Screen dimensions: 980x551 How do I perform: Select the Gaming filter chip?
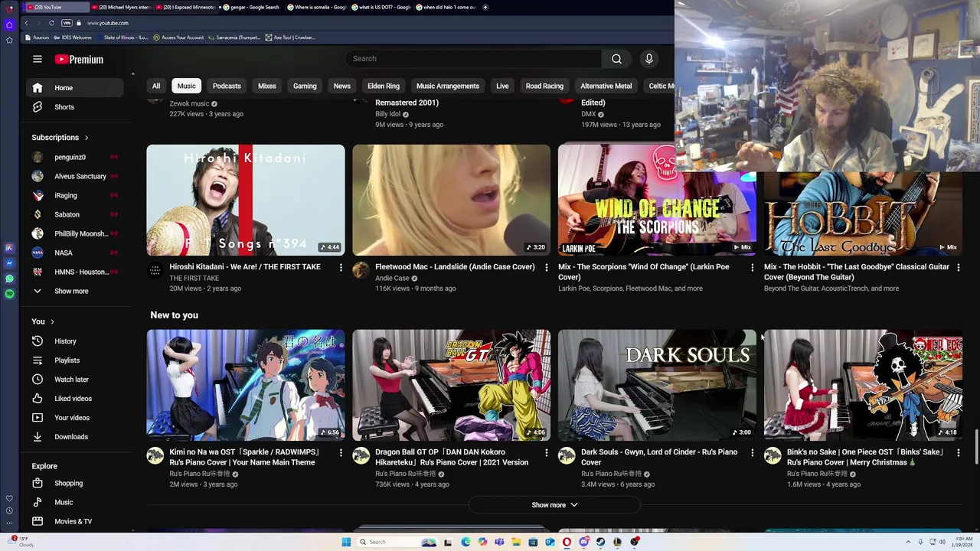(x=305, y=86)
